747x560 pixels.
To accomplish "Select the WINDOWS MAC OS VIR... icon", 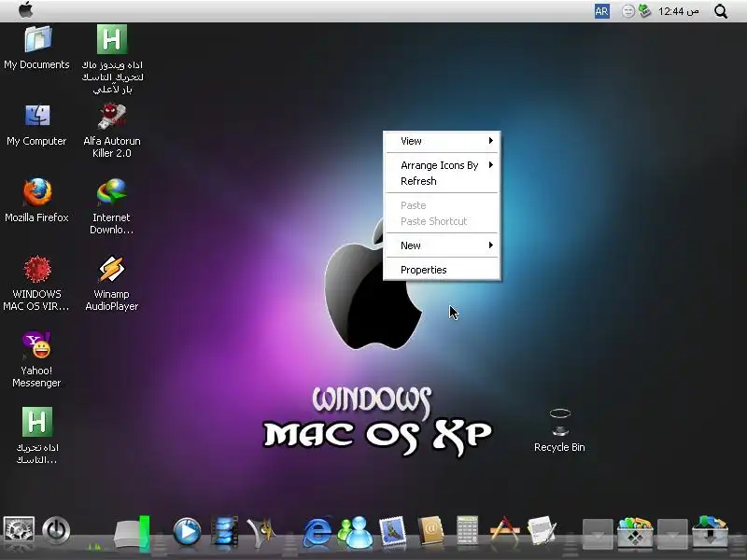I will tap(36, 284).
